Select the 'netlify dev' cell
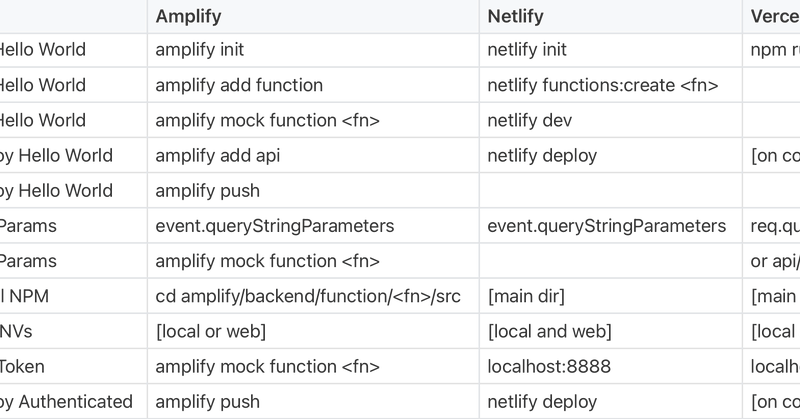 (x=611, y=120)
